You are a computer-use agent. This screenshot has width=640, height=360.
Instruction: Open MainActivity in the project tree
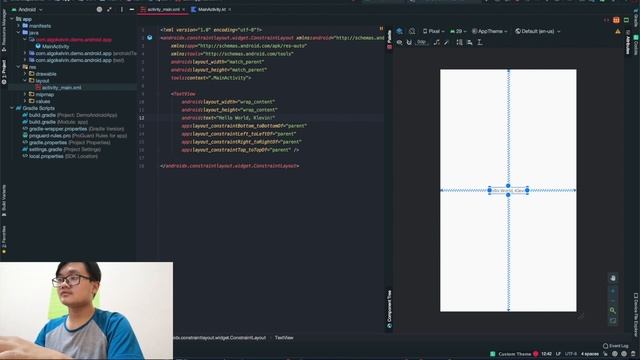52,47
